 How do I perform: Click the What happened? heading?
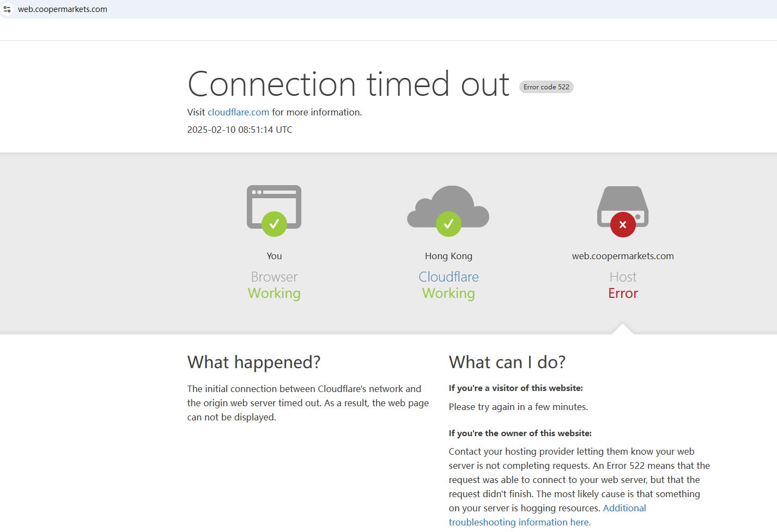254,362
